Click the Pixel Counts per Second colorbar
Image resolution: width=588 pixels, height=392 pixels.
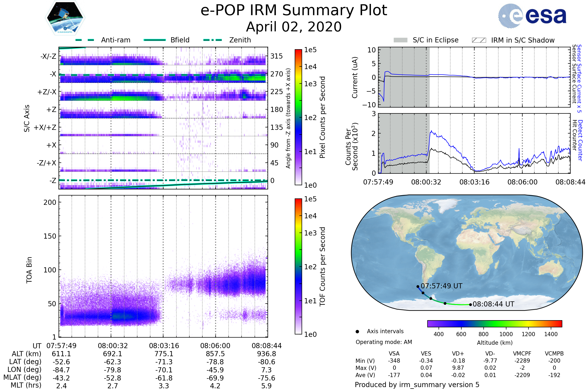[298, 117]
